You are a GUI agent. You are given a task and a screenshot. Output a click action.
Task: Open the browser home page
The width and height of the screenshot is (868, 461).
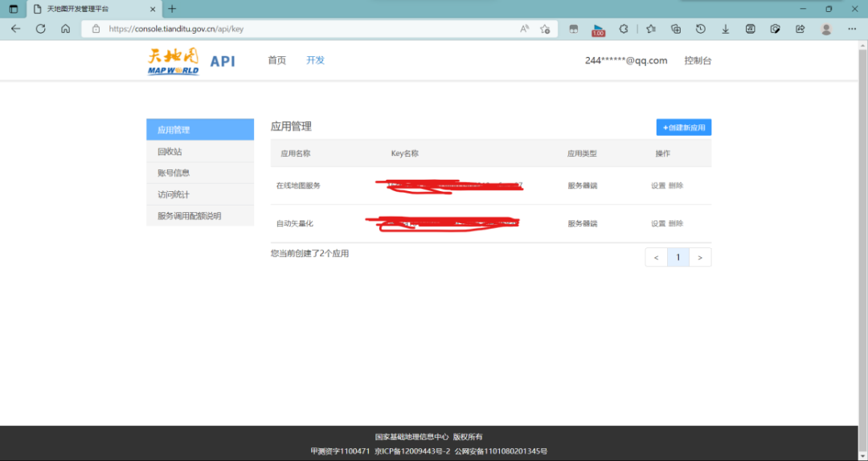coord(65,29)
